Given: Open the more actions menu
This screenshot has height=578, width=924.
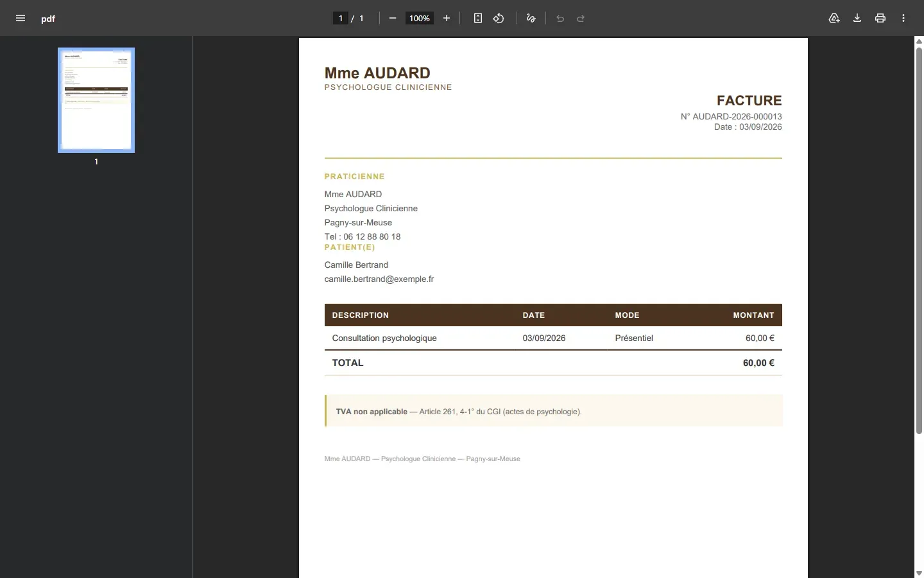Looking at the screenshot, I should pos(903,18).
